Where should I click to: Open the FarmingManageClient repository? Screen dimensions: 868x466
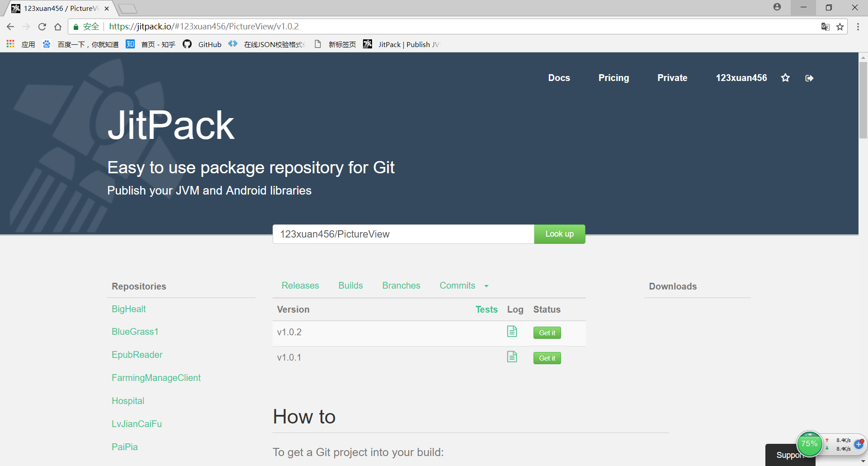tap(156, 378)
